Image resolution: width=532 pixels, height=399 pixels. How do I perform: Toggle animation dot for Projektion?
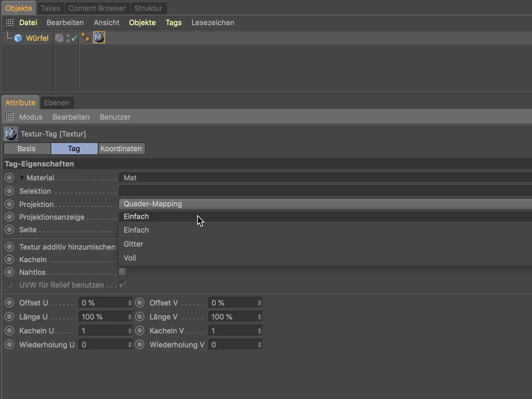pyautogui.click(x=9, y=204)
